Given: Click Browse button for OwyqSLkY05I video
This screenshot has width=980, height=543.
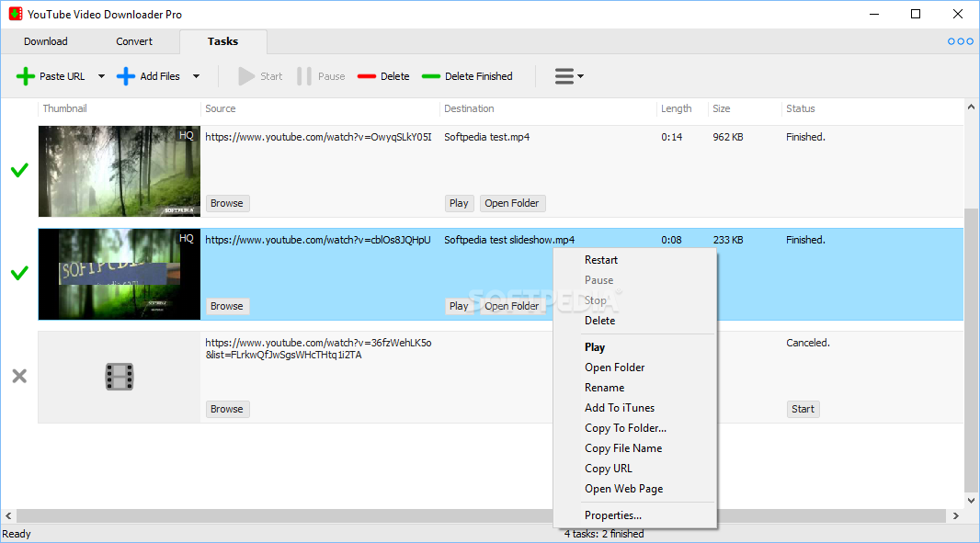Looking at the screenshot, I should point(227,203).
